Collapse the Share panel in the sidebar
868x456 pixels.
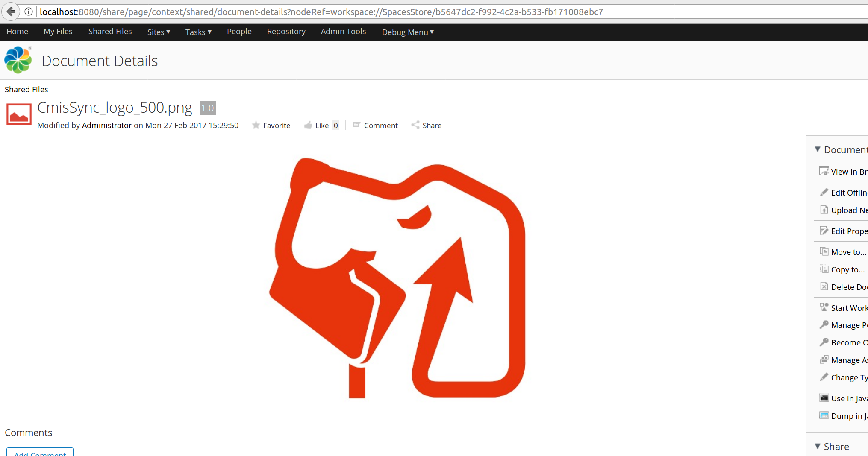point(818,446)
